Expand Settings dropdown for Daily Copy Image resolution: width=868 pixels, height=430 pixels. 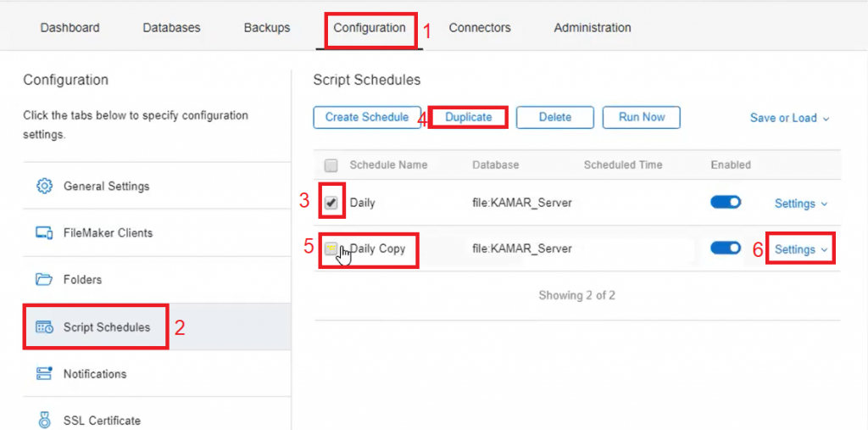click(x=800, y=249)
